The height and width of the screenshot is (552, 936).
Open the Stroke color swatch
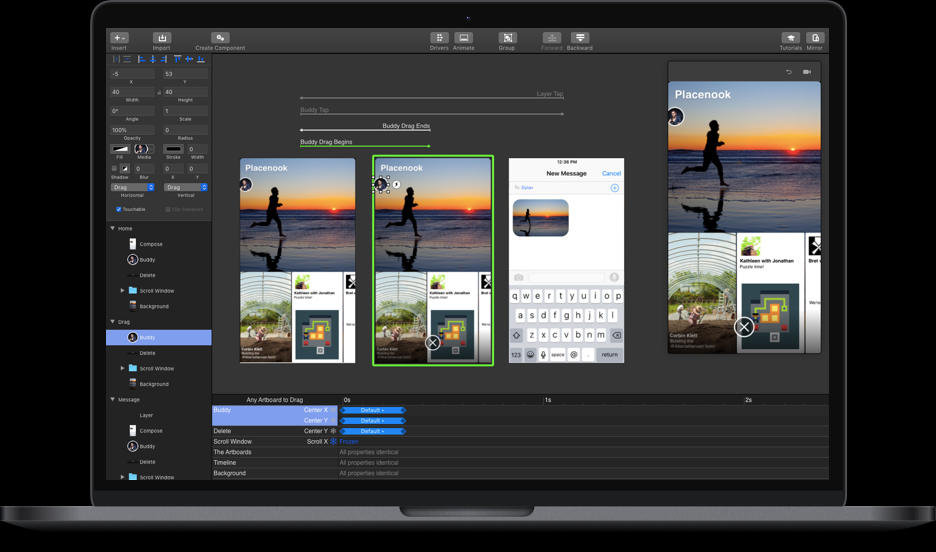(173, 149)
